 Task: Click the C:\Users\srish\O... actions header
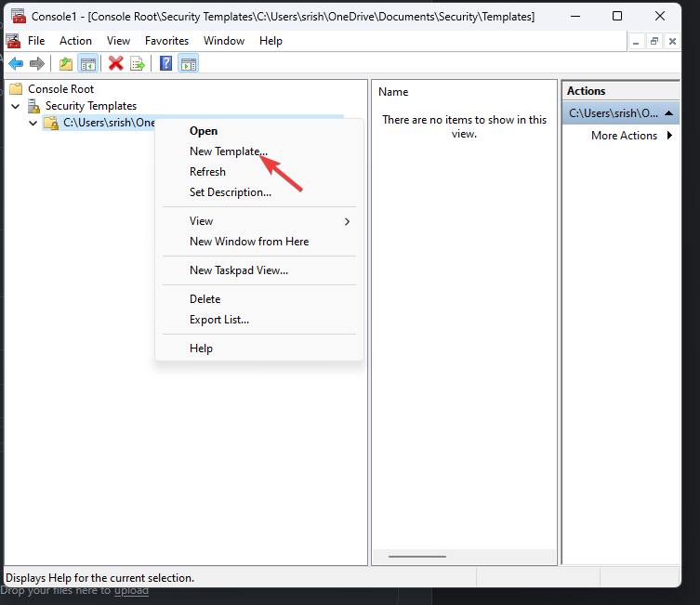[621, 112]
